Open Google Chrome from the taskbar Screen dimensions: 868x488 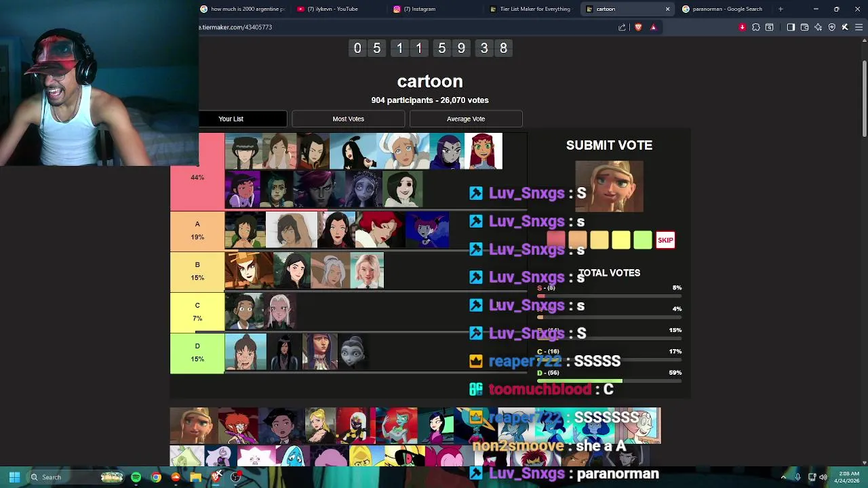click(x=156, y=477)
